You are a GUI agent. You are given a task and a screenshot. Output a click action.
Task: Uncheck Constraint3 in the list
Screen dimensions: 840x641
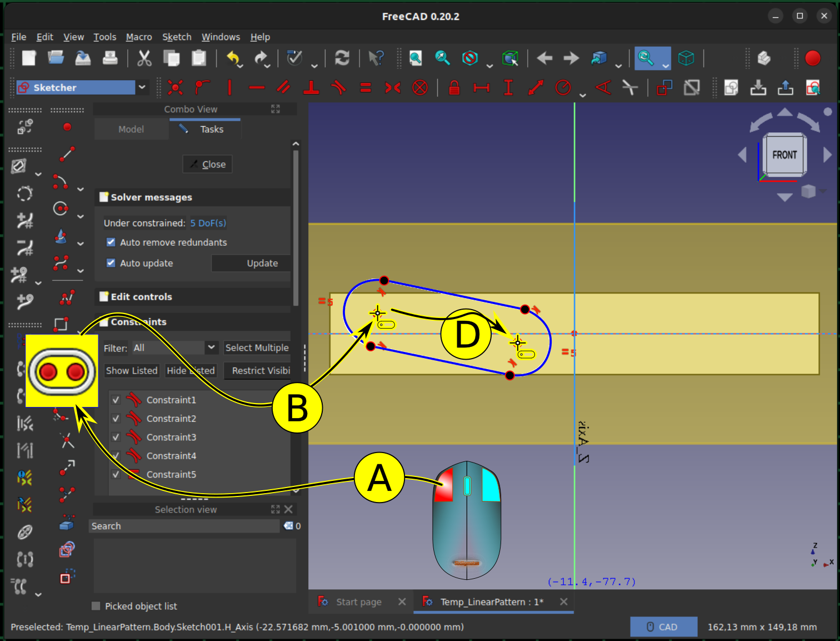(116, 437)
